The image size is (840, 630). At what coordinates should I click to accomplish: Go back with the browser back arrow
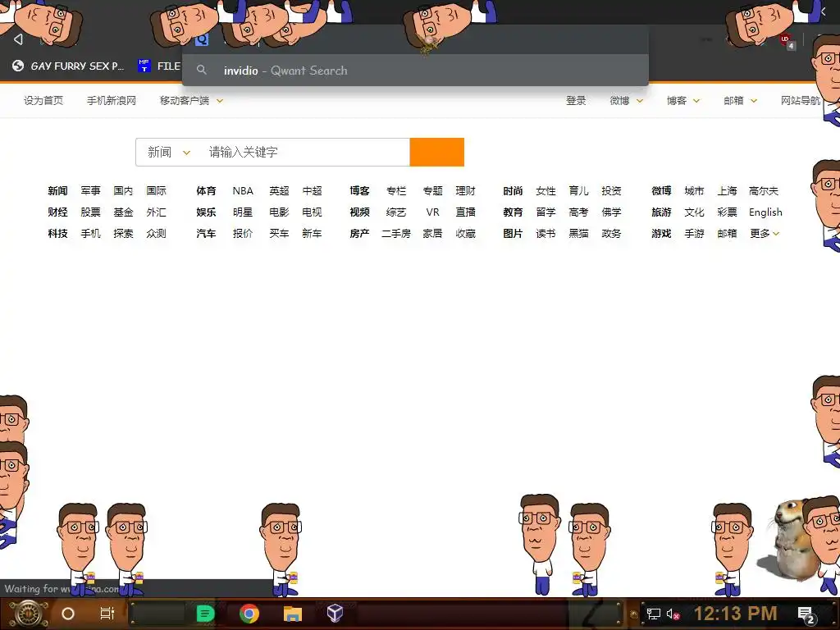[x=18, y=39]
